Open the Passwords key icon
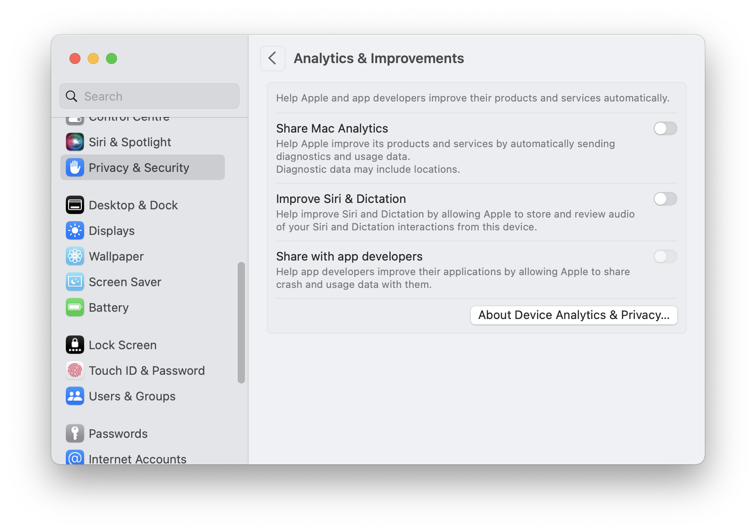This screenshot has height=532, width=756. (75, 434)
